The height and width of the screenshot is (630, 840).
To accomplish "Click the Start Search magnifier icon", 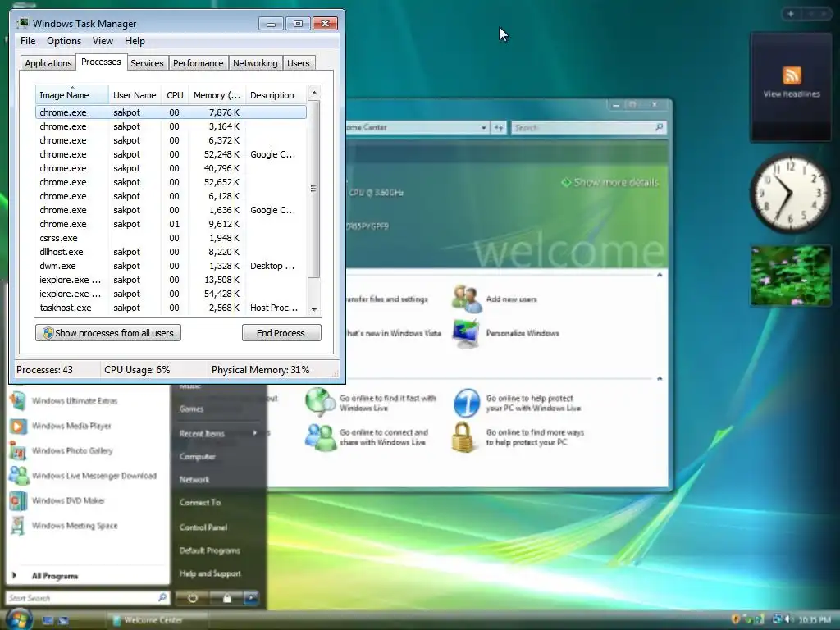I will (x=162, y=597).
